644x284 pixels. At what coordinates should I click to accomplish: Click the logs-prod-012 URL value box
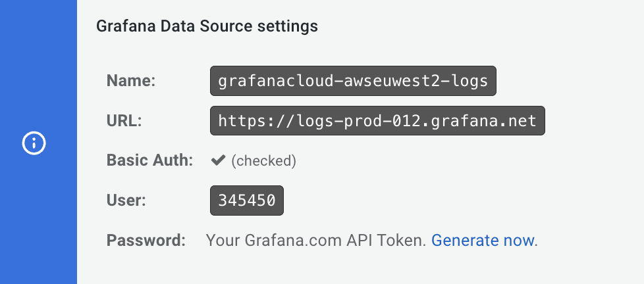pyautogui.click(x=377, y=121)
